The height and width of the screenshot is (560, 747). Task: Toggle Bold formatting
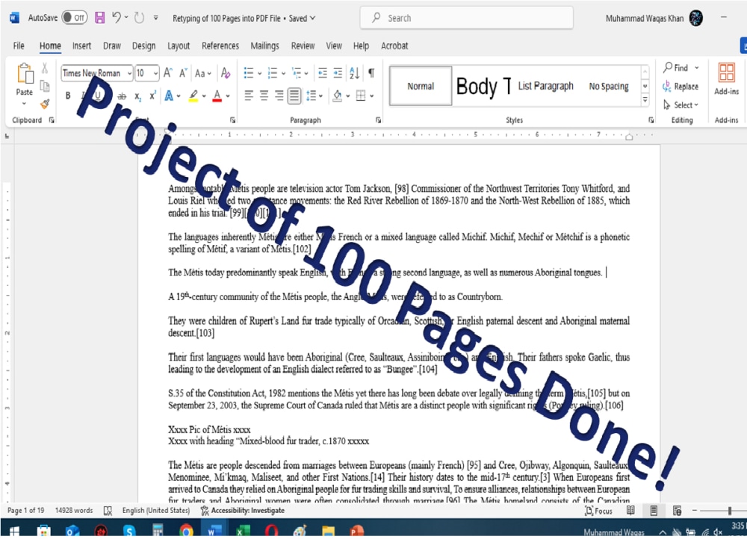pyautogui.click(x=67, y=96)
